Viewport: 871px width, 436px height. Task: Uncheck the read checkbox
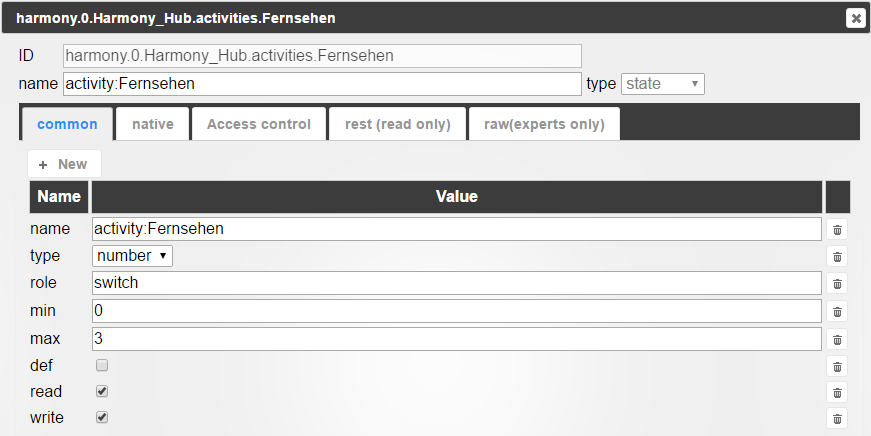[x=102, y=392]
